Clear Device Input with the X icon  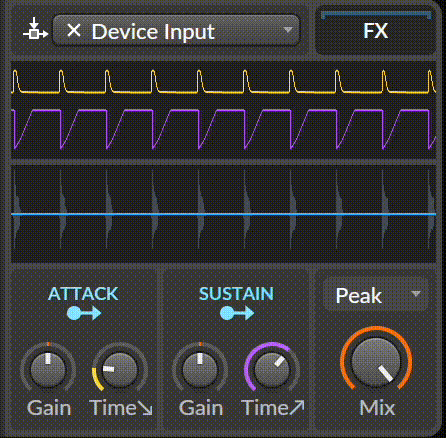click(74, 31)
